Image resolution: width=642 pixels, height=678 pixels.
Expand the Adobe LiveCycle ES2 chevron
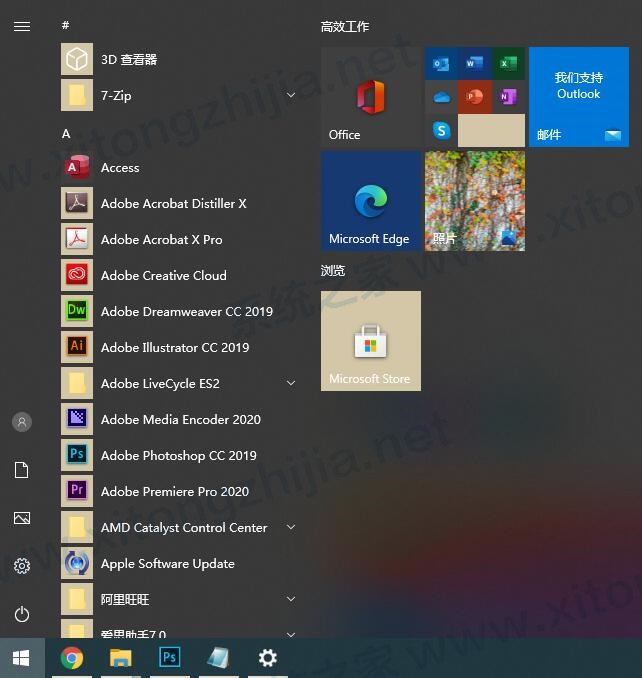coord(291,383)
